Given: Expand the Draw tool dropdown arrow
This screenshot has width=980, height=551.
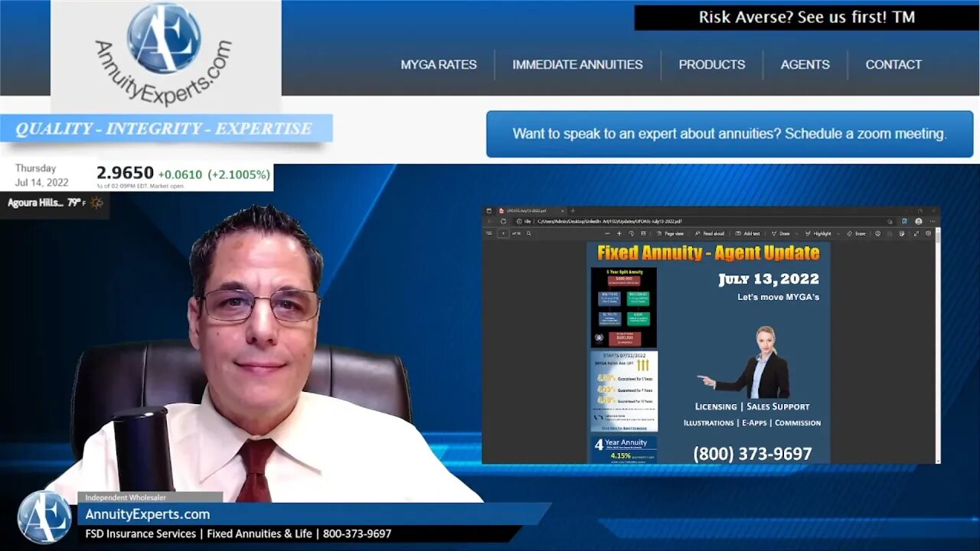Looking at the screenshot, I should pyautogui.click(x=797, y=233).
